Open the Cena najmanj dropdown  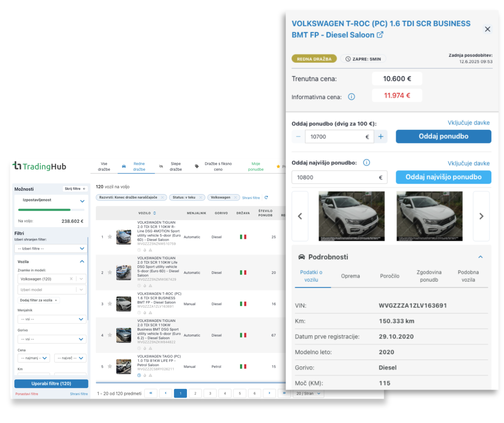(34, 358)
